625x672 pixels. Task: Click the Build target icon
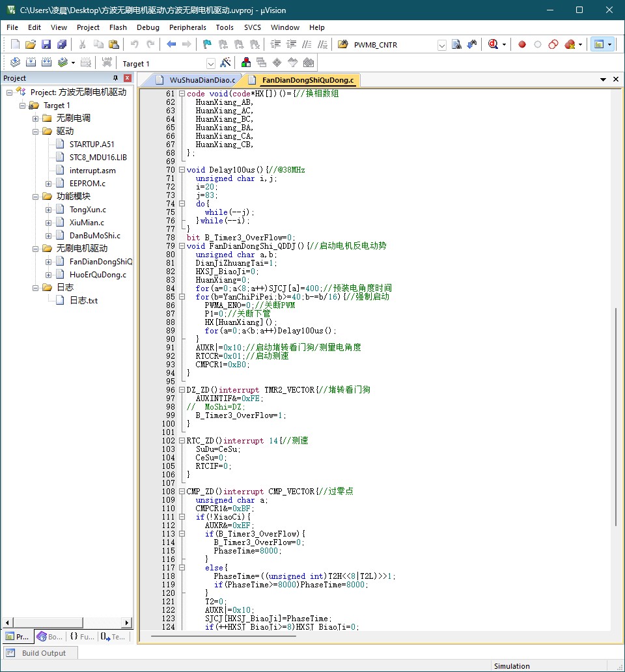pyautogui.click(x=31, y=63)
